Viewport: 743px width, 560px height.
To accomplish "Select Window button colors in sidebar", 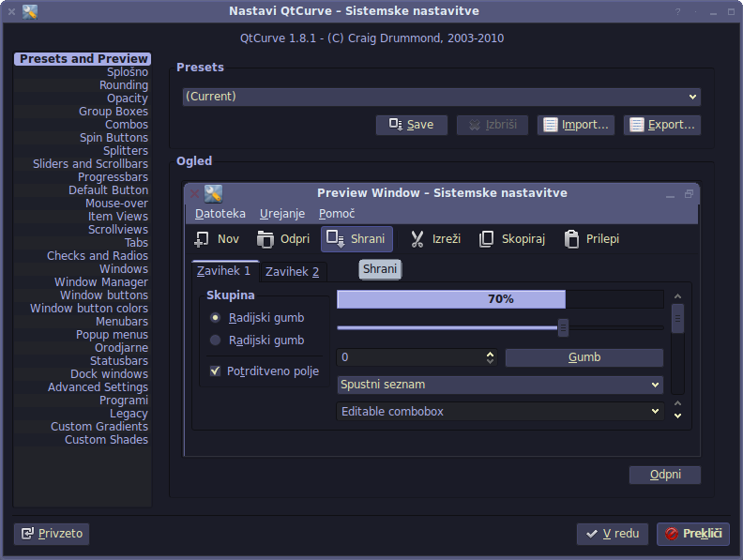I will pos(83,309).
